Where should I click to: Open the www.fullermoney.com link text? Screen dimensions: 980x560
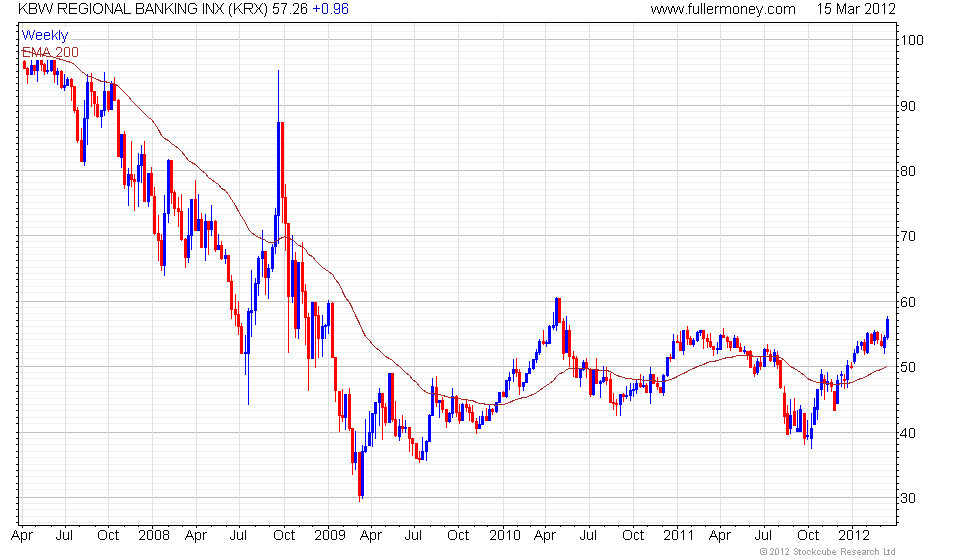tap(722, 9)
